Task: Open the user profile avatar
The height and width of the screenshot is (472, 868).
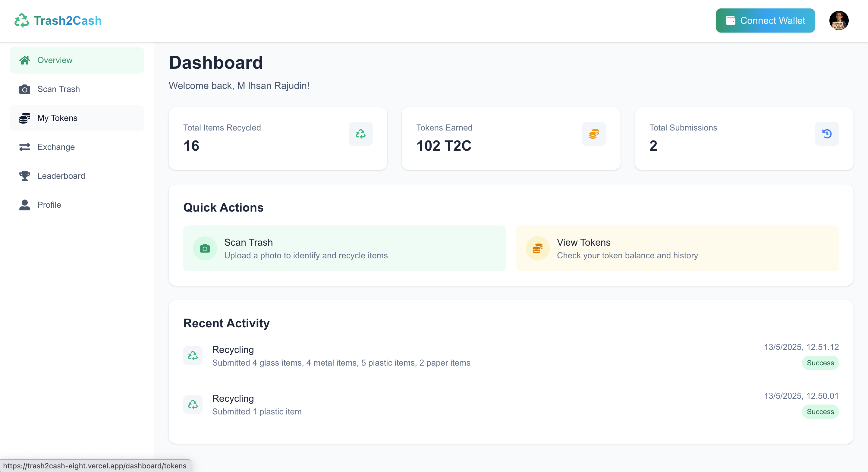Action: point(838,20)
